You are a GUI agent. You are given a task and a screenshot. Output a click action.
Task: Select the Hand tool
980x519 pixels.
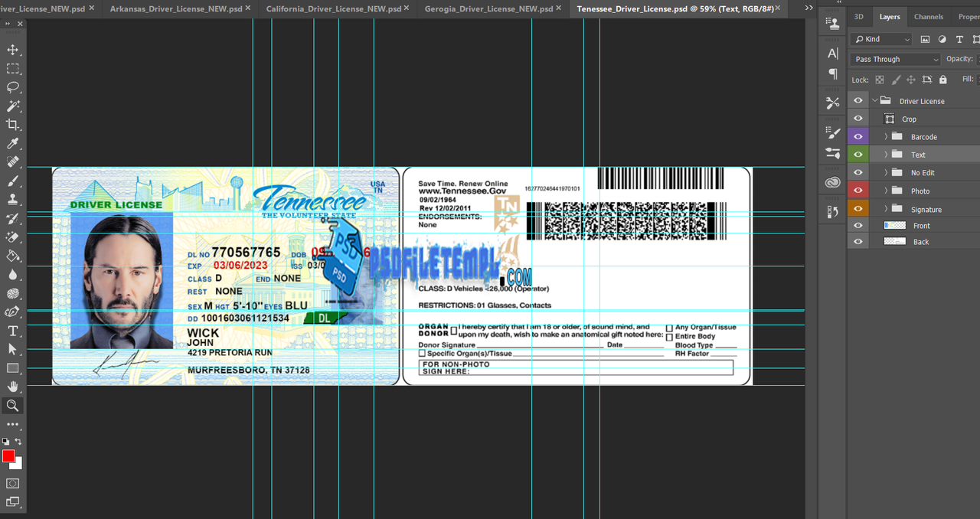(x=13, y=387)
